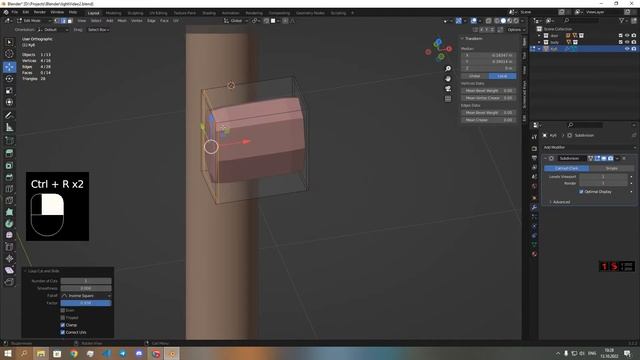Toggle X-ray display in viewport header
The width and height of the screenshot is (640, 360).
point(488,20)
